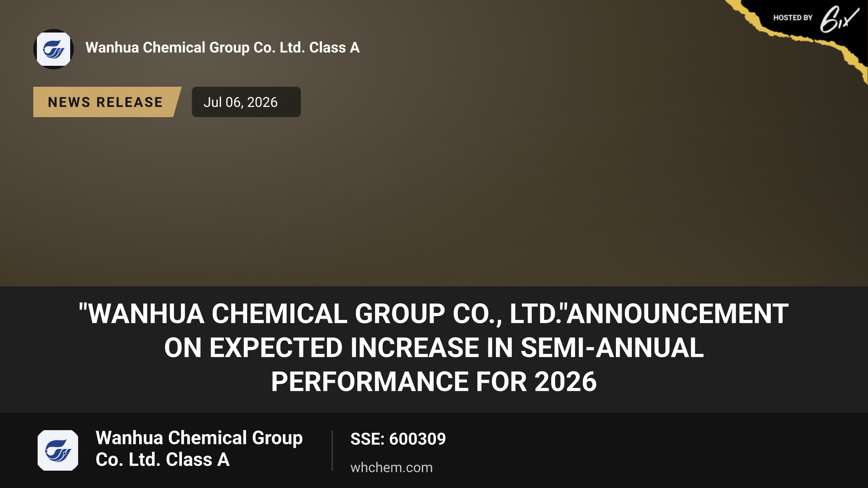The image size is (868, 488).
Task: Click "Co. Ltd. Class A" in the footer
Action: (162, 459)
